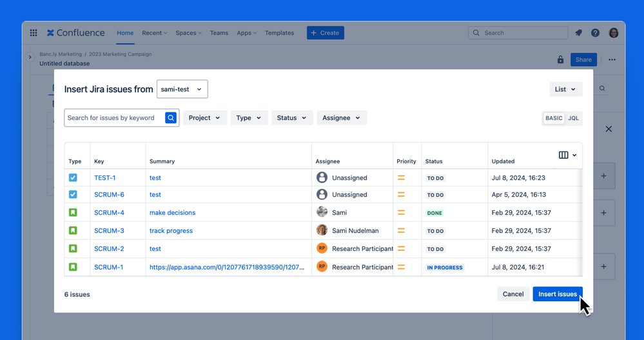Open the SCRUM-3 issue key link

pos(109,230)
